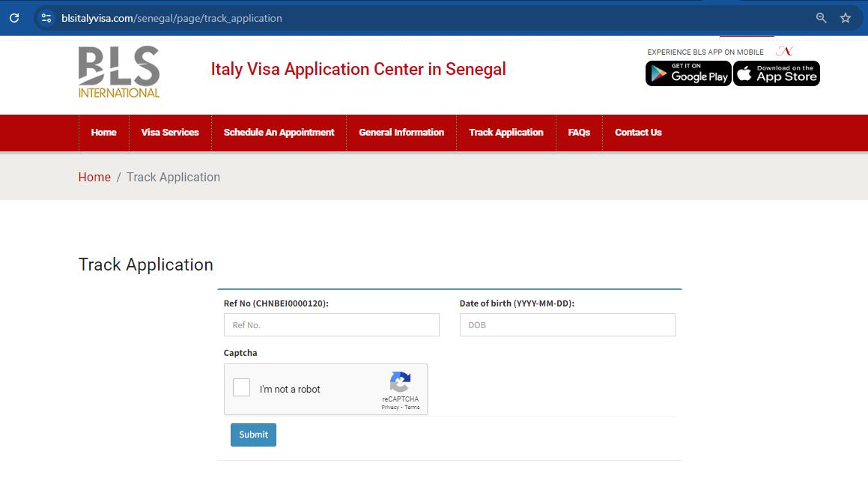
Task: Open the App Store download badge
Action: click(776, 73)
